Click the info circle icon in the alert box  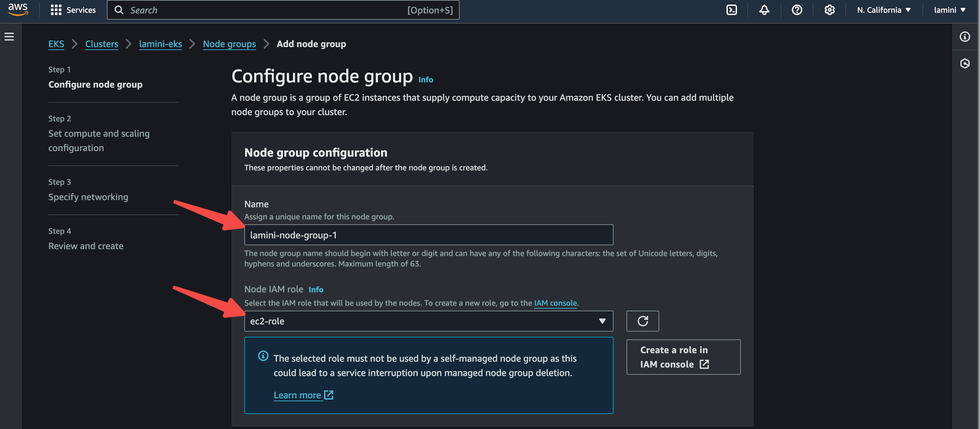coord(263,355)
